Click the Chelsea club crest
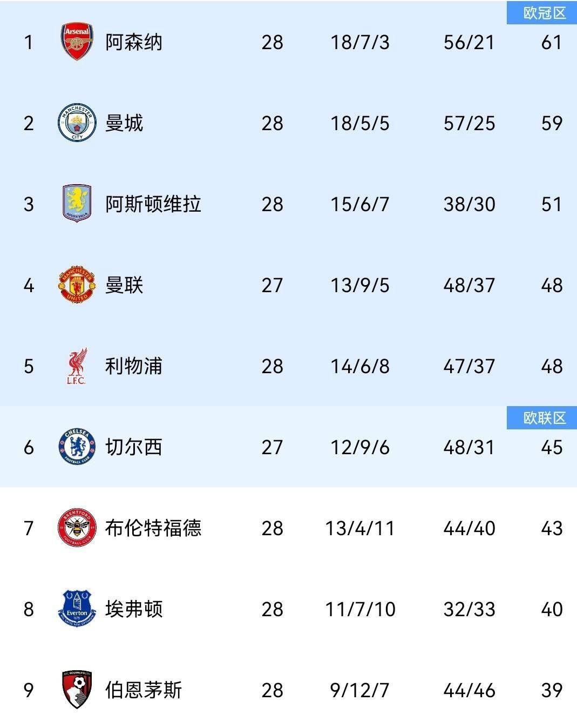Image resolution: width=577 pixels, height=728 pixels. pyautogui.click(x=77, y=447)
